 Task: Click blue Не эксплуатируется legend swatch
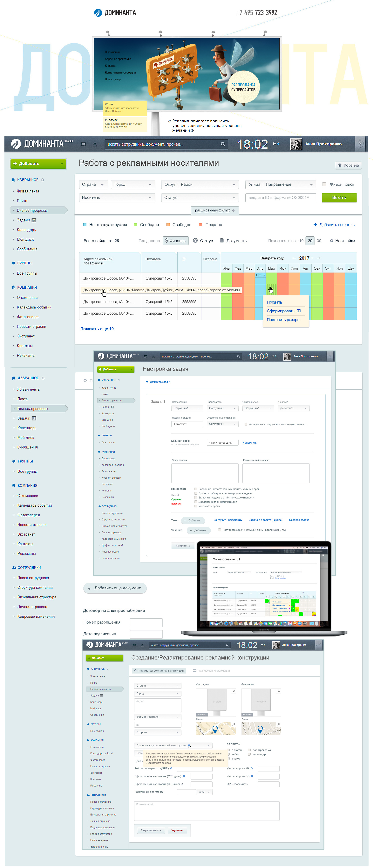(85, 225)
